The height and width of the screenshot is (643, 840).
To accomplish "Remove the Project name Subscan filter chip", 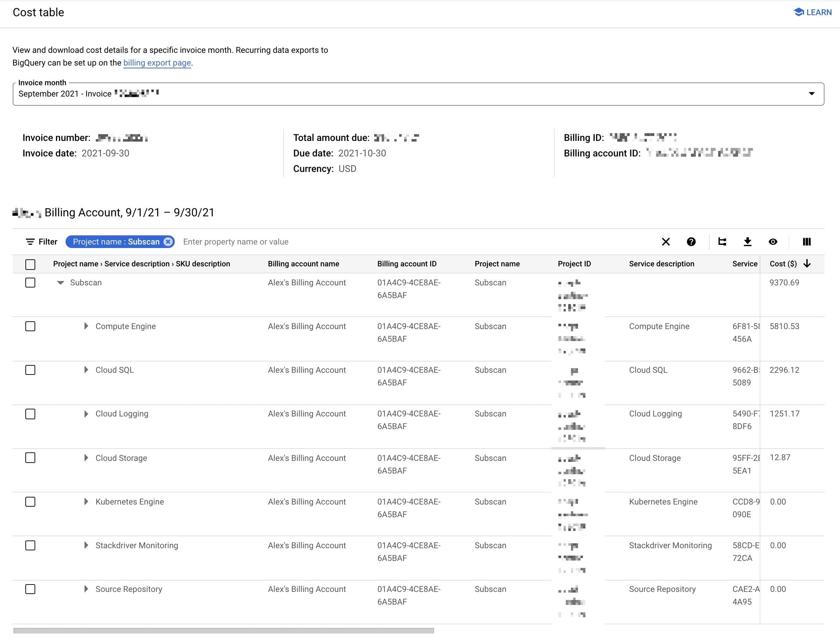I will click(168, 242).
